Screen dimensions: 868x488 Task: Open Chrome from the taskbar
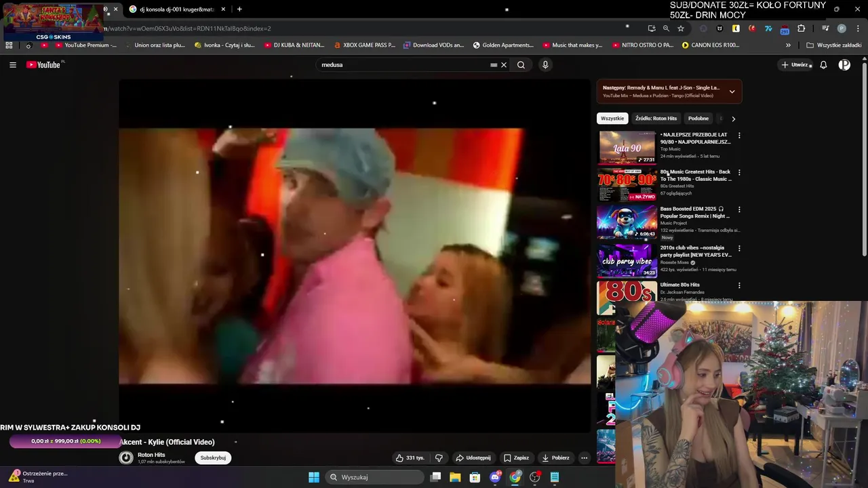click(x=515, y=477)
